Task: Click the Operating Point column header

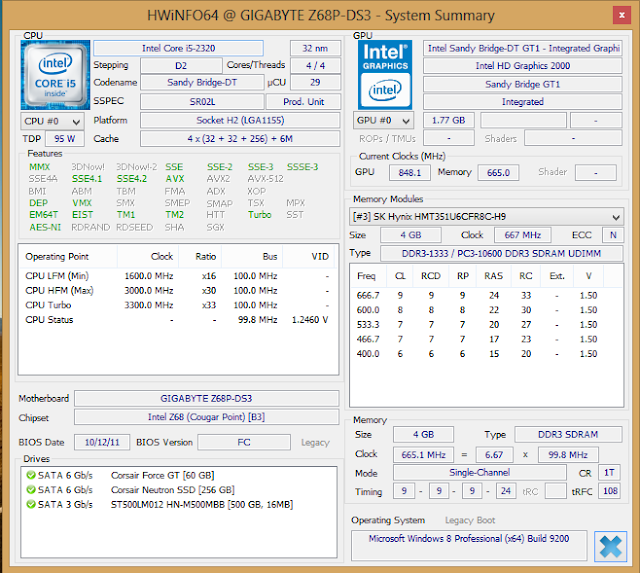Action: click(x=68, y=257)
